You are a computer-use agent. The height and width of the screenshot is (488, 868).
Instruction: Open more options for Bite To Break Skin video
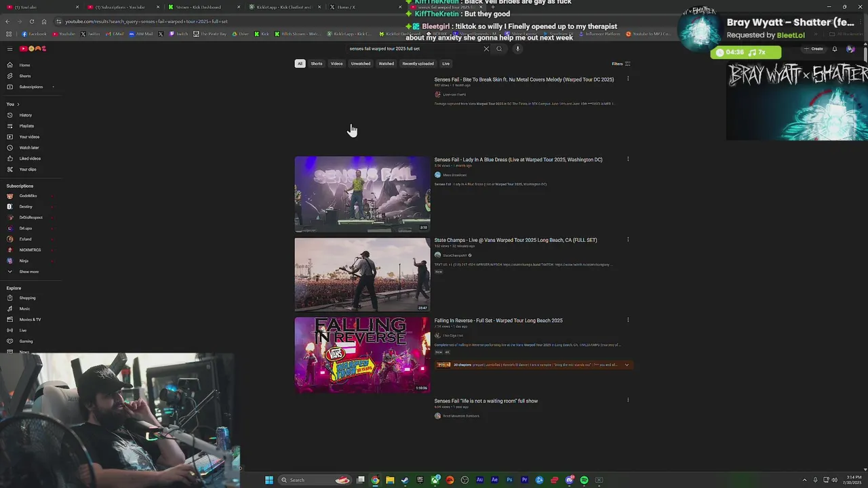coord(628,79)
